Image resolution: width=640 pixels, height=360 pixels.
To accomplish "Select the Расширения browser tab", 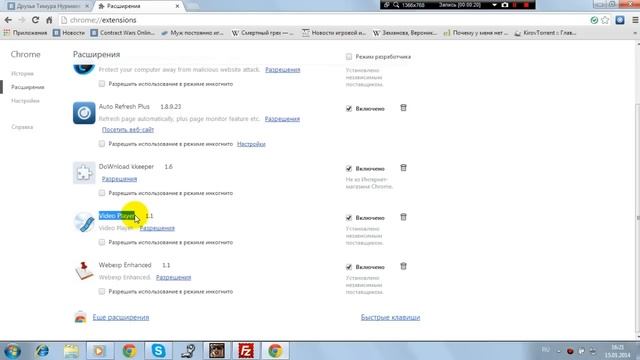I will (x=138, y=6).
